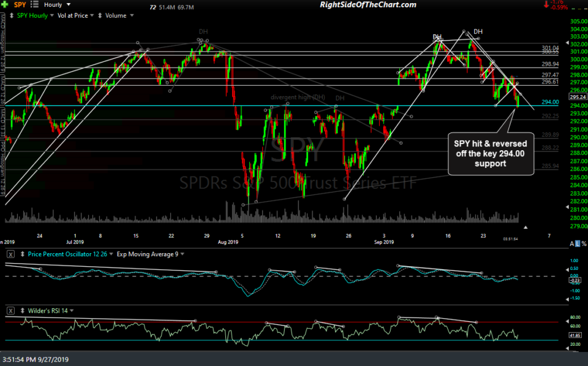Close the Wilder's RSI panel via its X box

tap(10, 310)
